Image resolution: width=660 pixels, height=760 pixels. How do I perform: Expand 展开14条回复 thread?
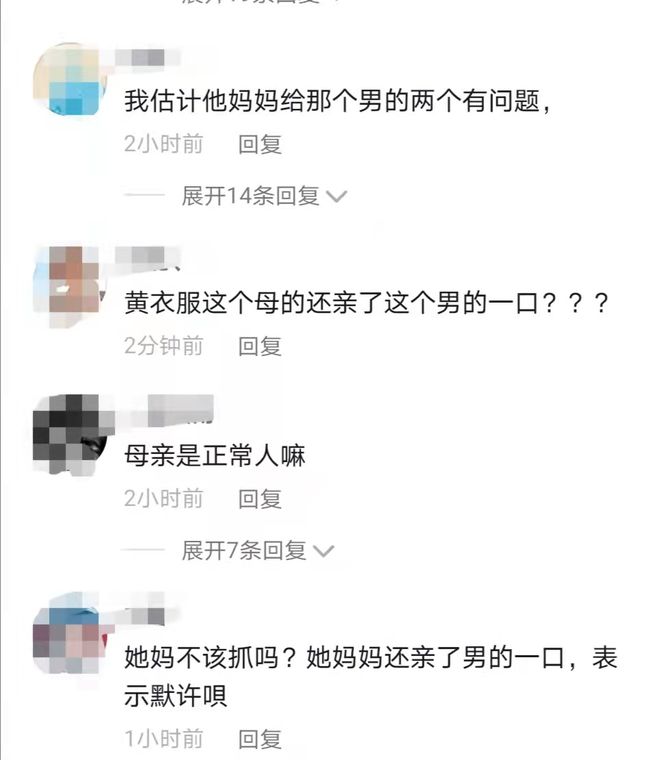pos(264,196)
